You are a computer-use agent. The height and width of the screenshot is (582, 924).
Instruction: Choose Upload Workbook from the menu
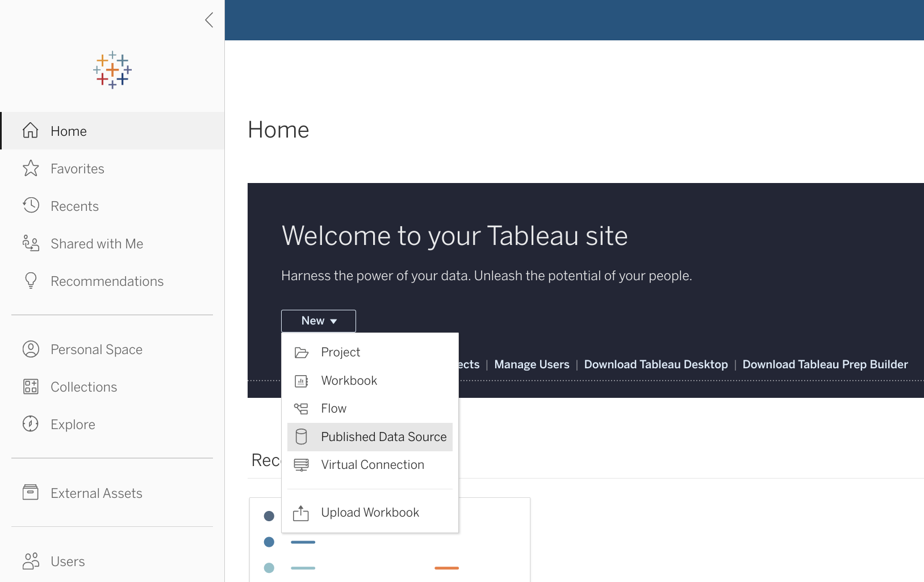(x=370, y=512)
